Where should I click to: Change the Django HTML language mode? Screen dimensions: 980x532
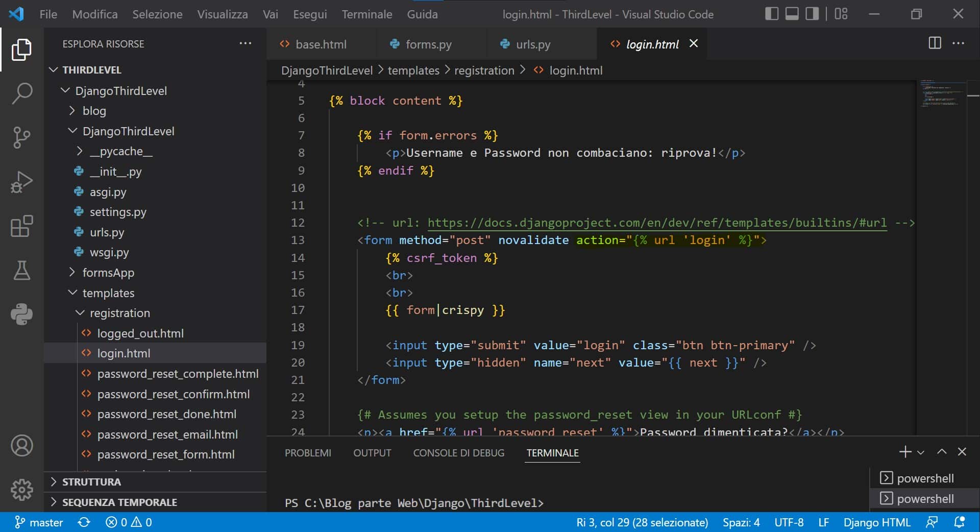coord(876,522)
